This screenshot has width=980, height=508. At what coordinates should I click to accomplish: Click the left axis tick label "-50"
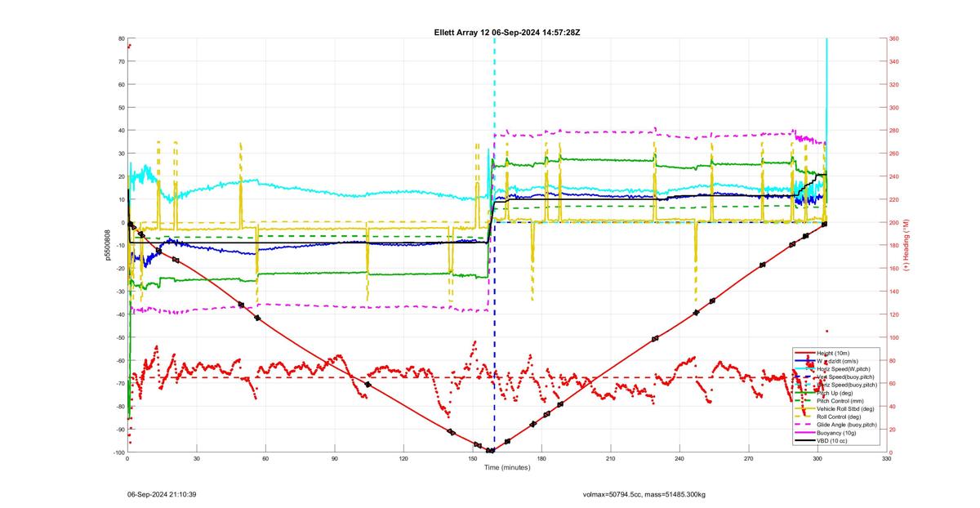[x=119, y=337]
